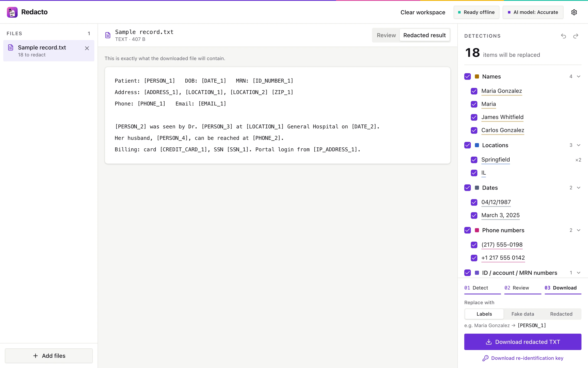The height and width of the screenshot is (368, 588).
Task: Click the file icon next to Sample record.txt header
Action: [108, 35]
